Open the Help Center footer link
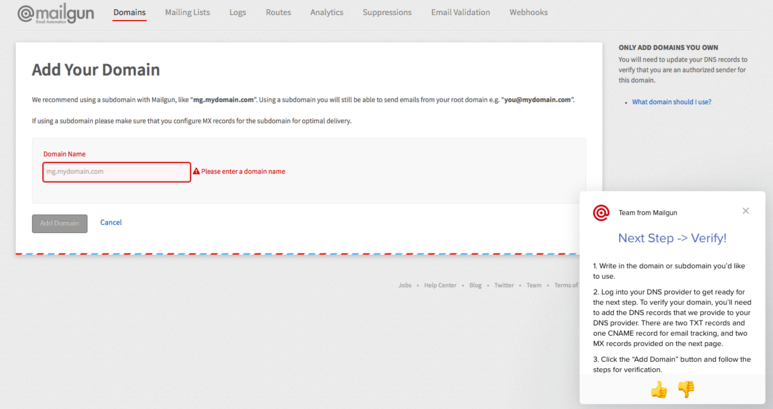Screen dimensions: 773x409 440,285
